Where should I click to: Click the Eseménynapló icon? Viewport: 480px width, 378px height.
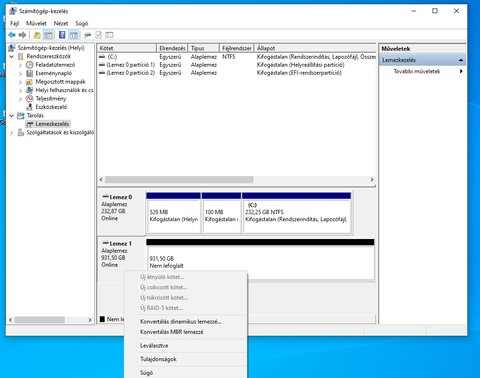[30, 73]
